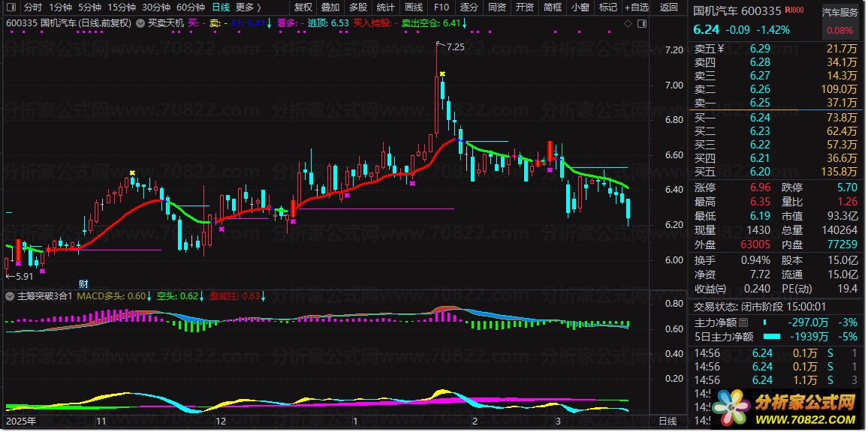Select the 买一 6.24 bid row
Screen dimensions: 868x432
(x=776, y=117)
